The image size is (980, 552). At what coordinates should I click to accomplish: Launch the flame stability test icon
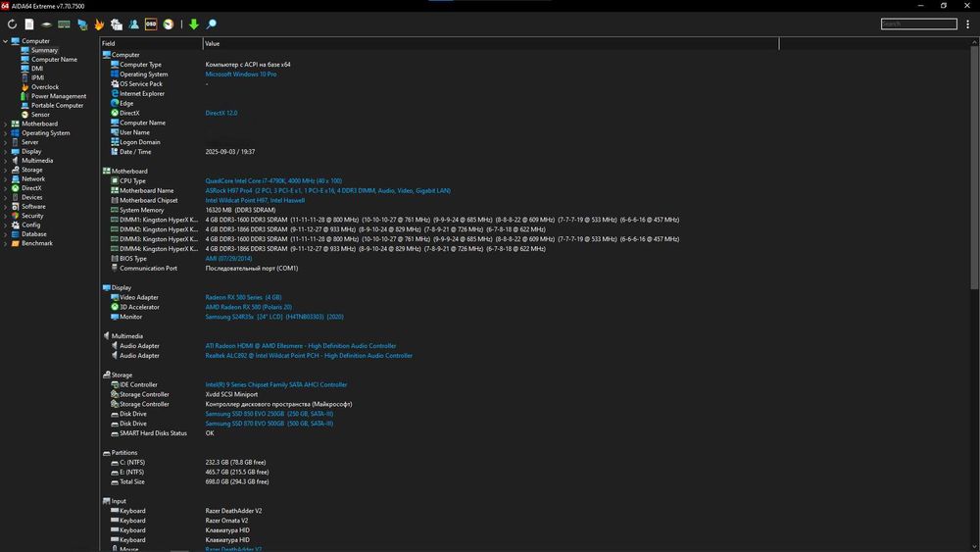pos(99,25)
